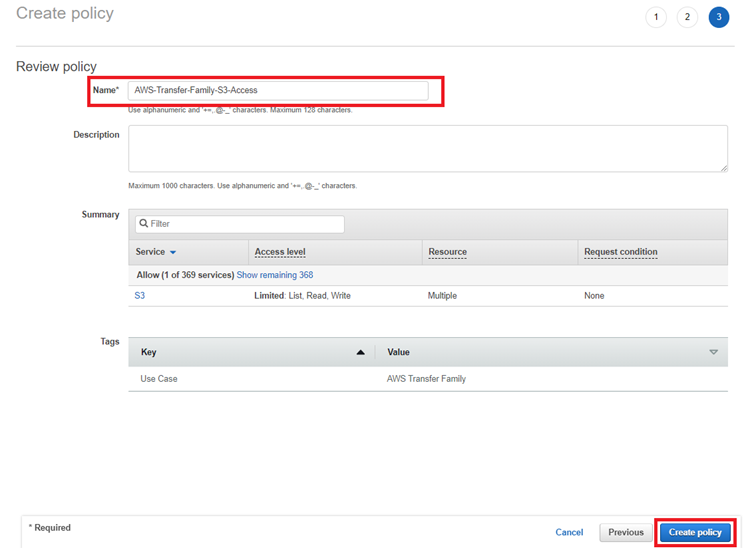Sort by the Access level column header

tap(280, 252)
